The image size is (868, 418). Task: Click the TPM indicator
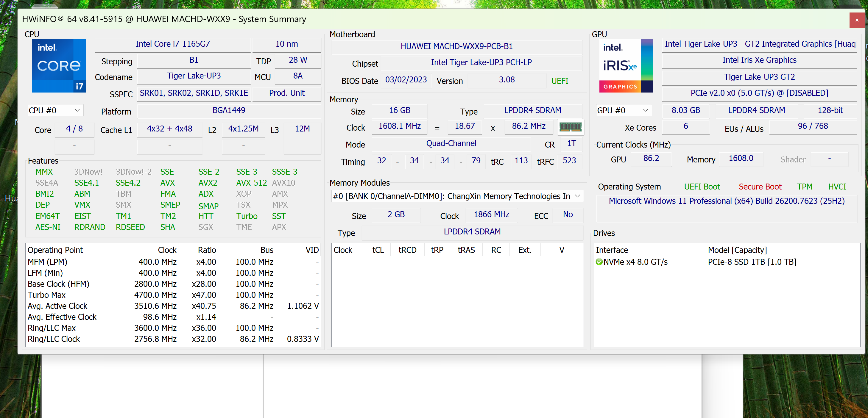(x=805, y=187)
